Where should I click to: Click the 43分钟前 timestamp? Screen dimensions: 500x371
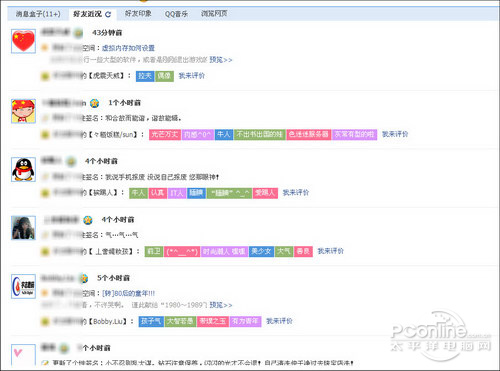click(107, 33)
